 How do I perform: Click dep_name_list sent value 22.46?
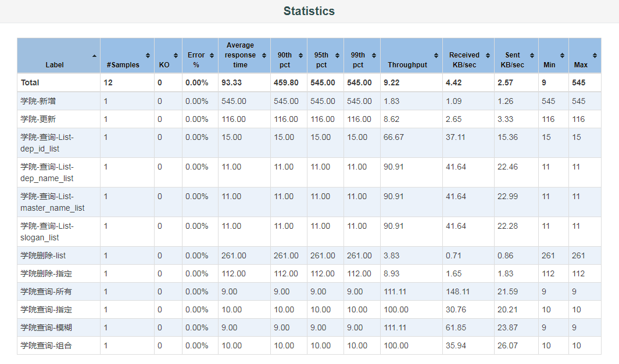507,167
